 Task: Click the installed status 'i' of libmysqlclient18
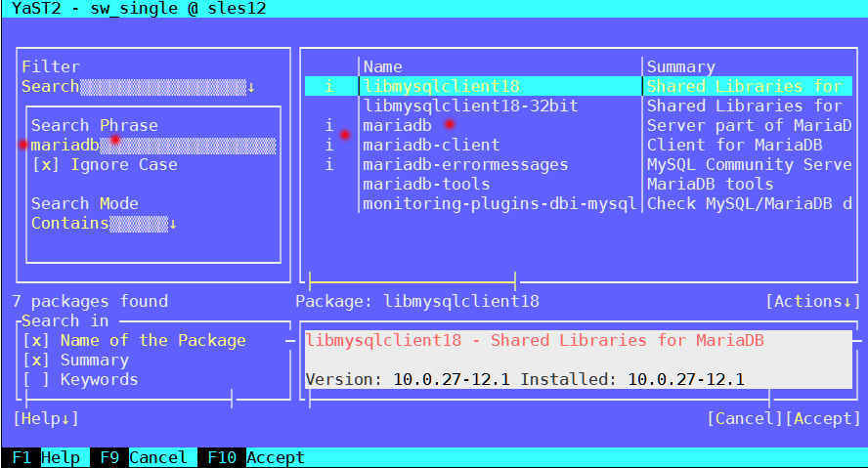click(x=329, y=86)
